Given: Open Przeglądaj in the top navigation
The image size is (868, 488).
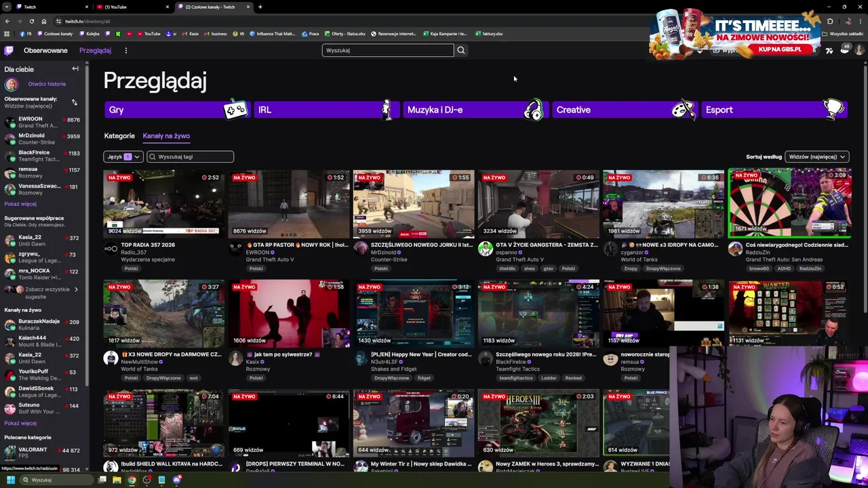Looking at the screenshot, I should tap(95, 50).
